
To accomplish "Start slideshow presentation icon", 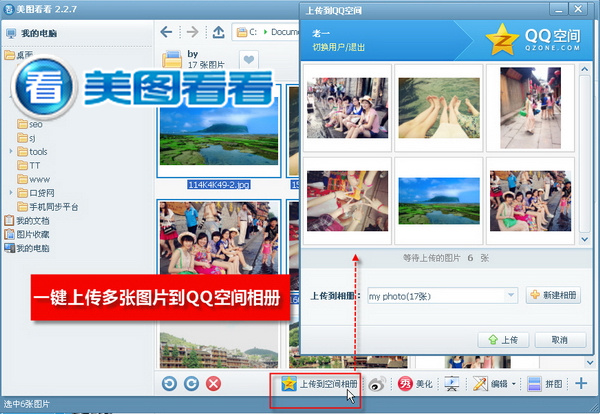I will [x=452, y=384].
